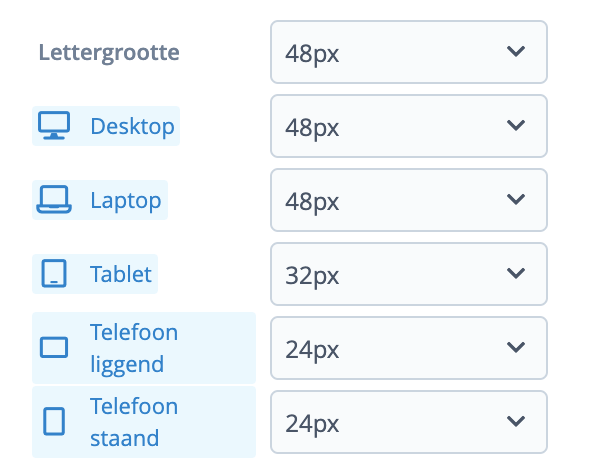Click the Desktop monitor icon
Image resolution: width=602 pixels, height=474 pixels.
[53, 126]
